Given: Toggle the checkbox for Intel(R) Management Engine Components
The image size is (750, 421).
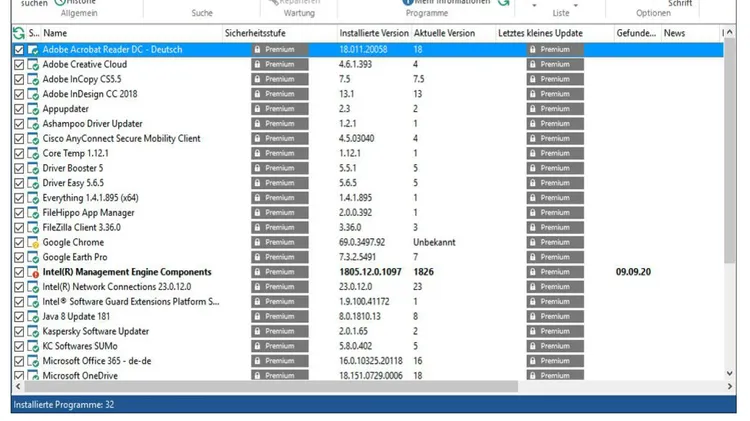Looking at the screenshot, I should click(x=19, y=272).
